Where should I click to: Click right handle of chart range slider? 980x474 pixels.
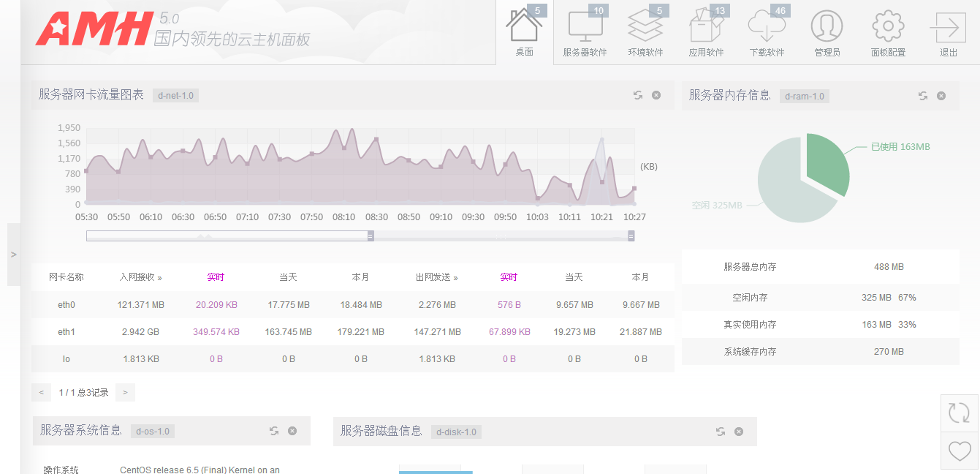click(x=631, y=236)
